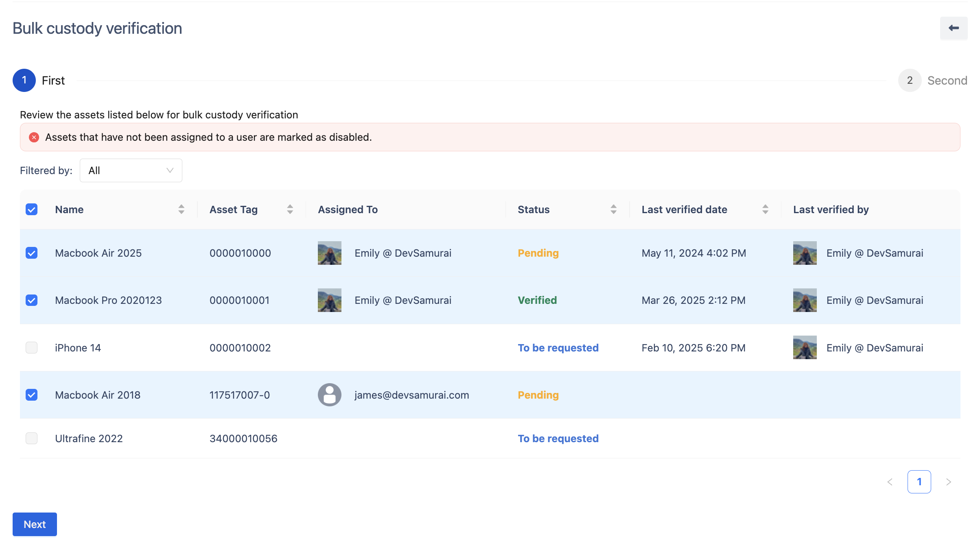Uncheck Macbook Air 2018 checkbox
The height and width of the screenshot is (541, 980).
(x=32, y=395)
